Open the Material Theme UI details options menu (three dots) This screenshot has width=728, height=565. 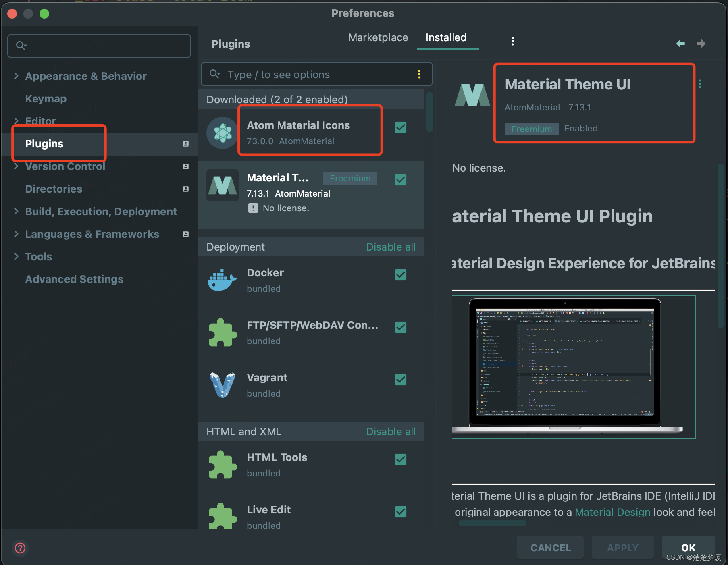point(700,84)
